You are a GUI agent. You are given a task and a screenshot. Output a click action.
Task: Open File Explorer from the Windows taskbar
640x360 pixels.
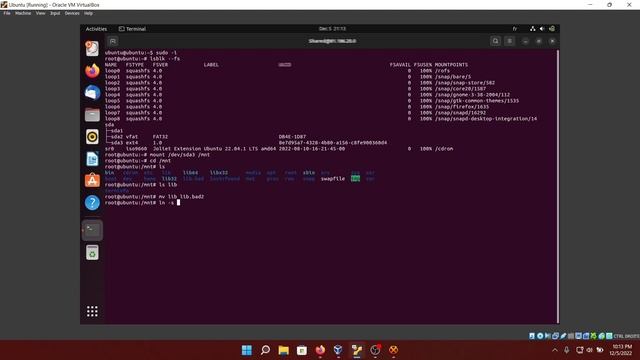pos(284,350)
